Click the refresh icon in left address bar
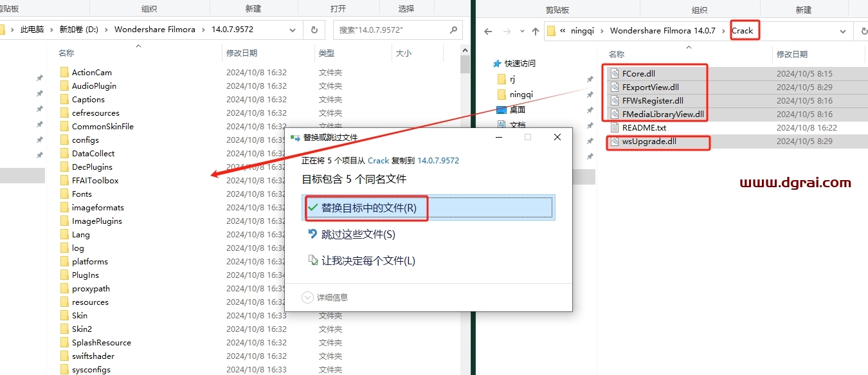This screenshot has height=375, width=868. 314,30
